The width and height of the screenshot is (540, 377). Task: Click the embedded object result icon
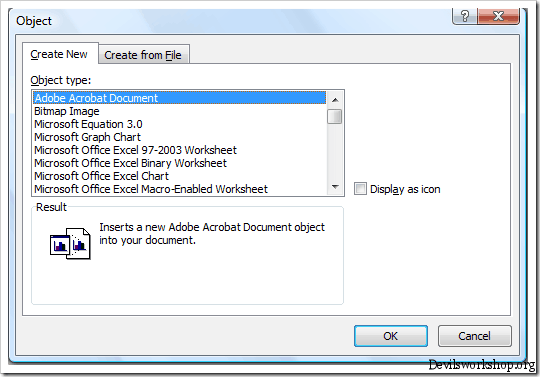click(x=70, y=243)
